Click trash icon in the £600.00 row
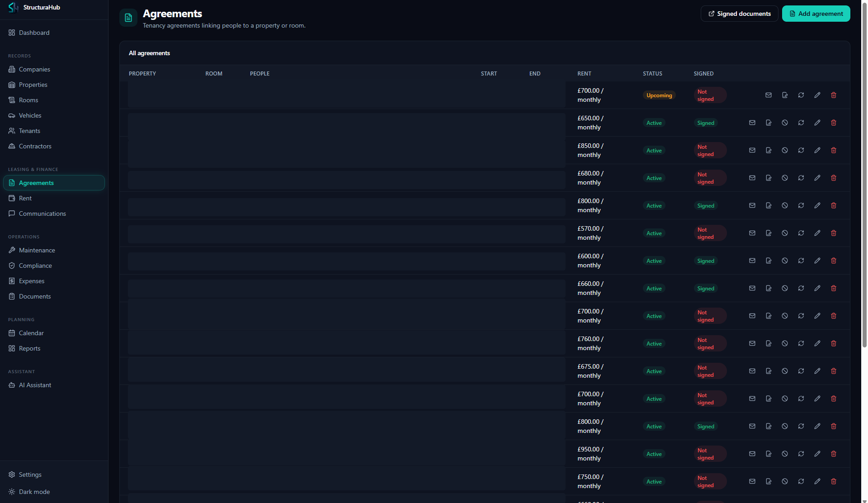 click(x=834, y=261)
